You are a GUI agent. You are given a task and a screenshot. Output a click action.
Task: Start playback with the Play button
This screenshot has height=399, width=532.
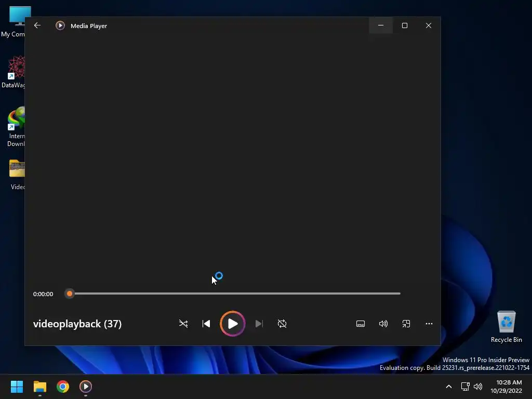[232, 324]
